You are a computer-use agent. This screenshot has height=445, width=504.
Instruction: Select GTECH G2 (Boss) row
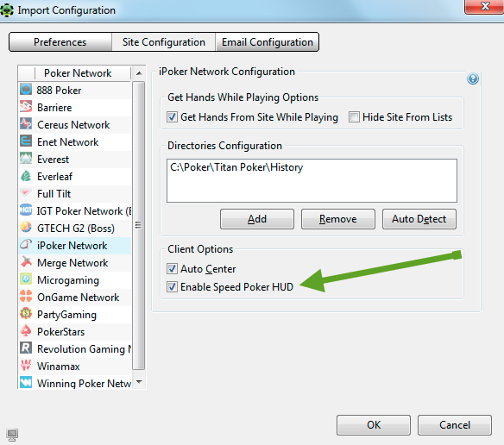pos(75,229)
